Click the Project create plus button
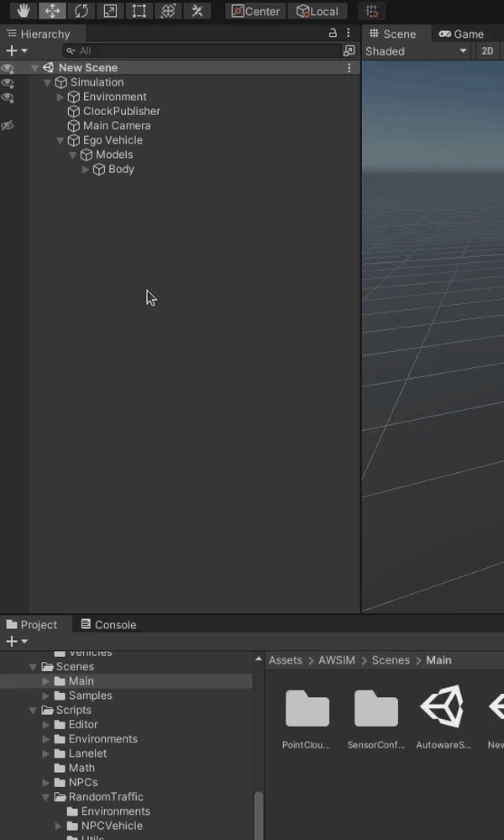504x840 pixels. point(16,641)
